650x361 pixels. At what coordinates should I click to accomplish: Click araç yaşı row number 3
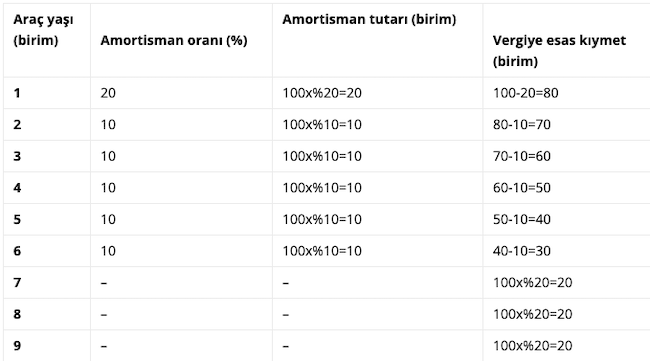click(x=17, y=156)
